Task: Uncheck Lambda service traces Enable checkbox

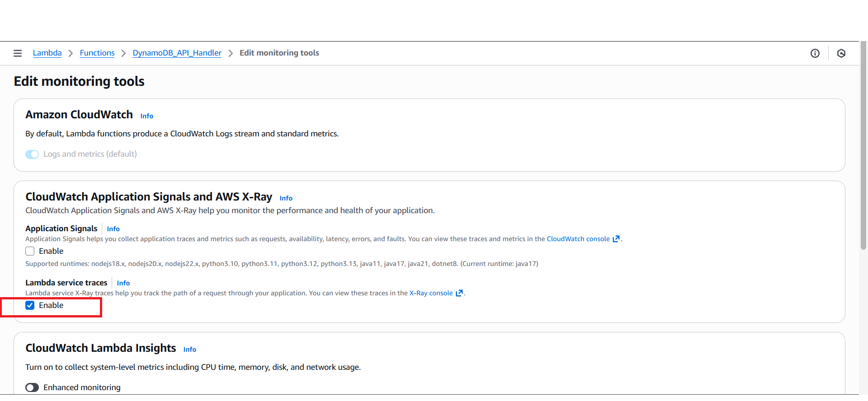Action: [30, 305]
